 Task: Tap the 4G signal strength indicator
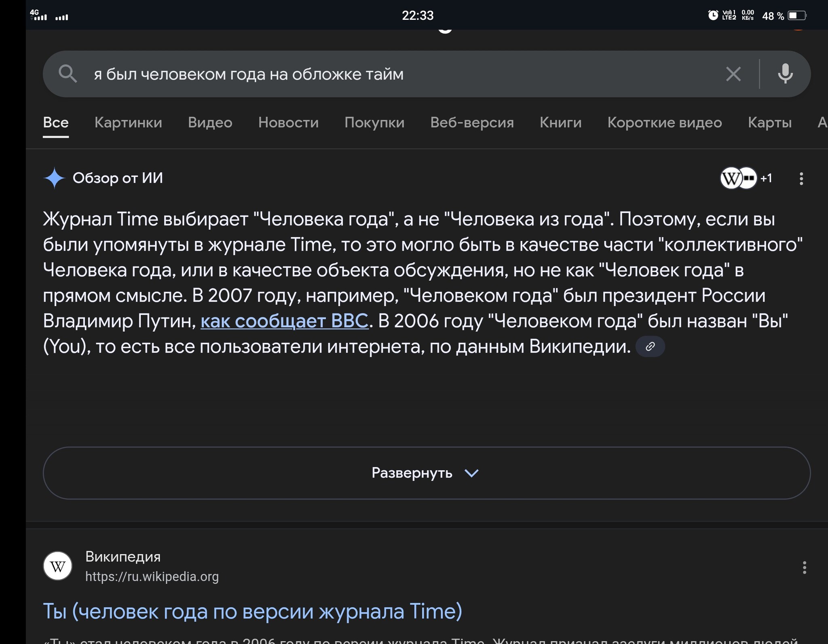tap(39, 15)
